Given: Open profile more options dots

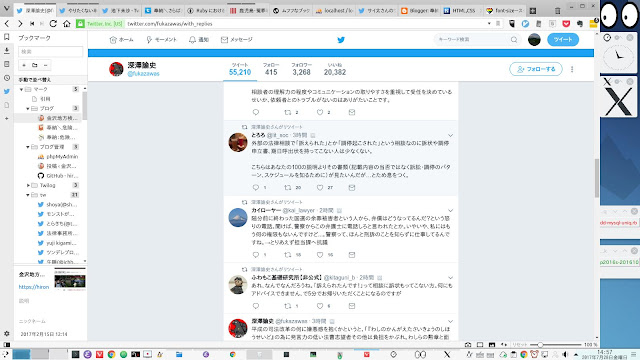Looking at the screenshot, I should 572,69.
